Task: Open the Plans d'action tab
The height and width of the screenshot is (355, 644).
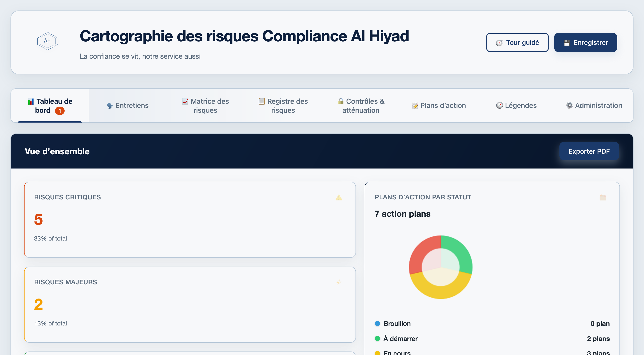Action: click(x=439, y=106)
